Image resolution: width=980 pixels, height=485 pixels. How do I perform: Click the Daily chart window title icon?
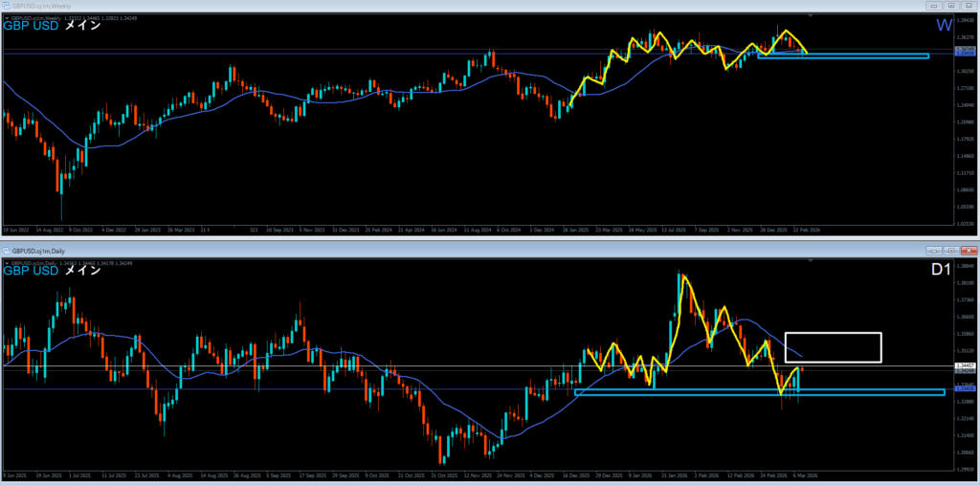point(7,251)
